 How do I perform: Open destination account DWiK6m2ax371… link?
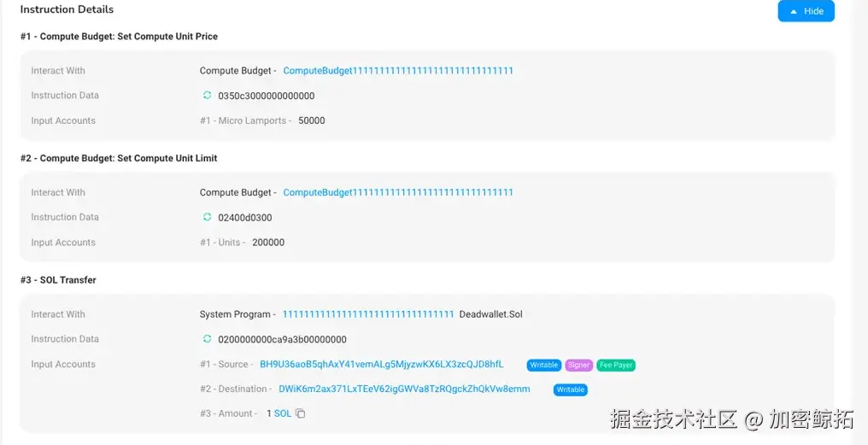point(404,389)
